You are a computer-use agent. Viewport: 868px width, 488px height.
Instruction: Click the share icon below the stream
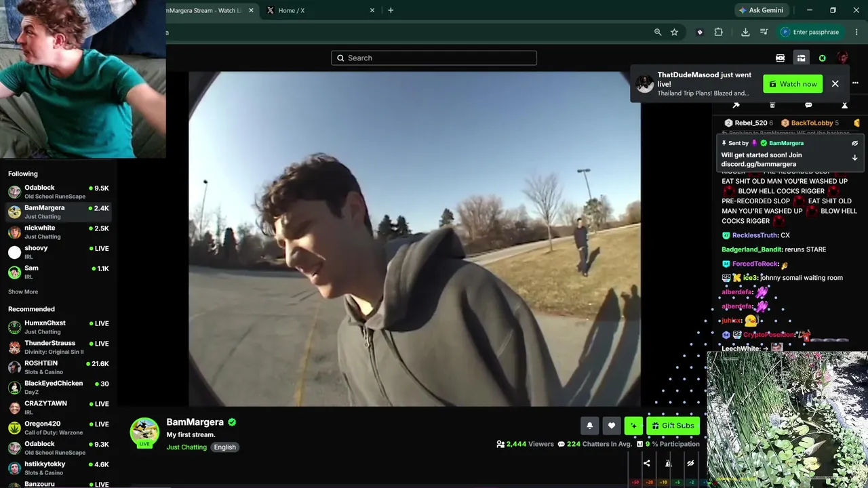coord(646,464)
